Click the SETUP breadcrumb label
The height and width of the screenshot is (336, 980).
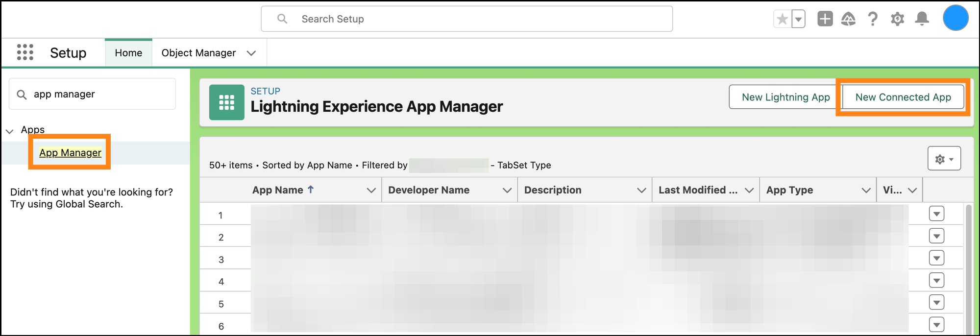click(x=266, y=91)
